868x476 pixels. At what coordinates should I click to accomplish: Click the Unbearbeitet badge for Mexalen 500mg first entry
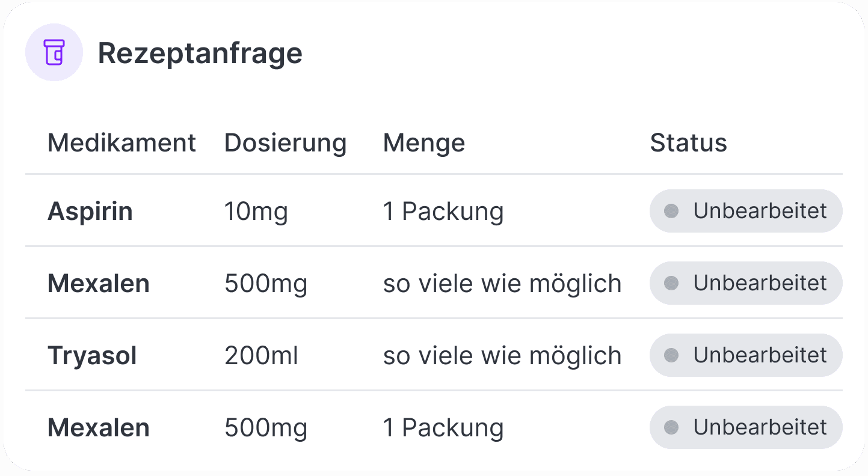745,283
